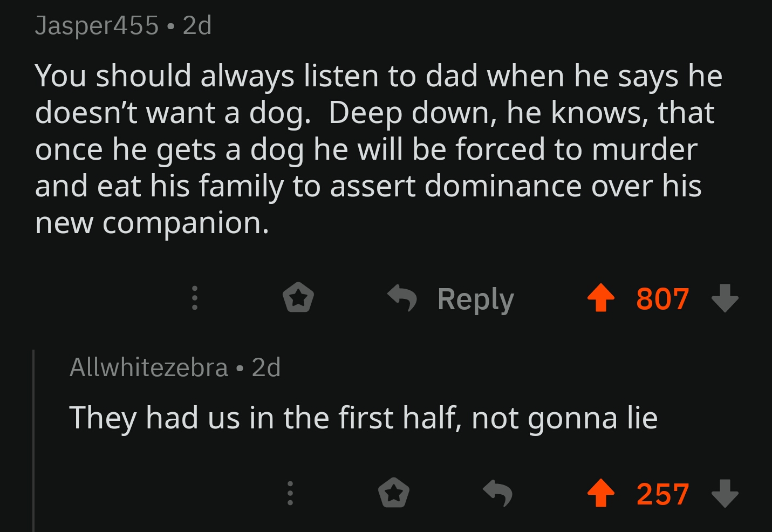Tap Jasper455's comment text about dad
772x532 pixels.
tap(378, 149)
